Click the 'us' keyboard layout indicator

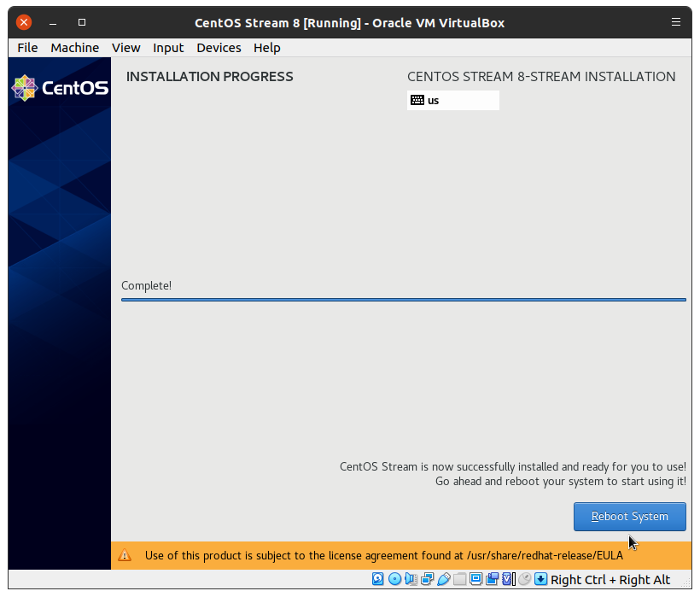pos(452,100)
